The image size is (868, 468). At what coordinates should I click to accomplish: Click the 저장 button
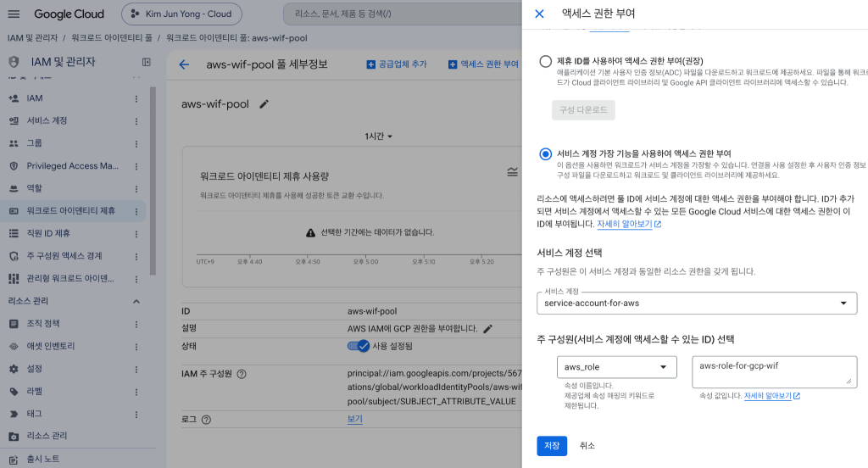(x=552, y=446)
